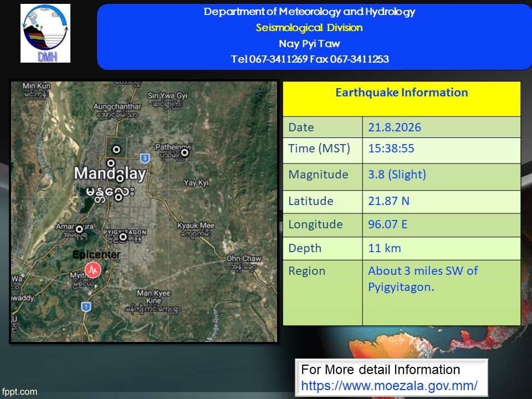Click the Tel and Fax number line

pos(310,59)
